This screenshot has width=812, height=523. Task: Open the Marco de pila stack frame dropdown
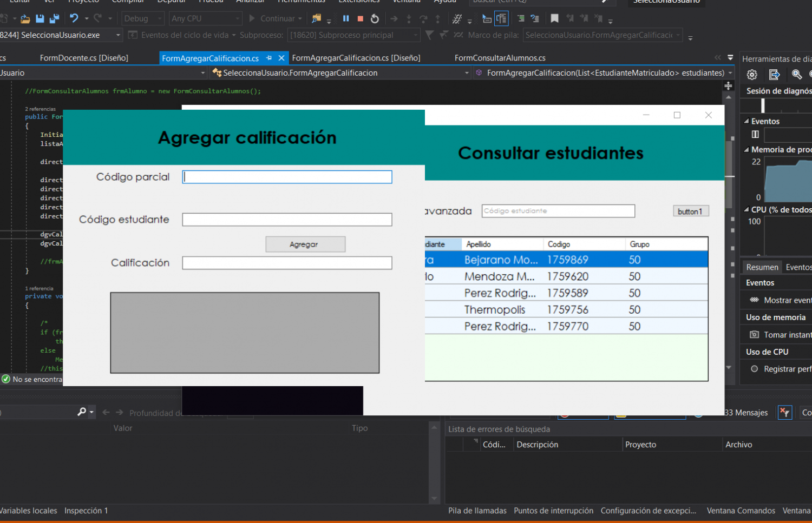tap(678, 35)
